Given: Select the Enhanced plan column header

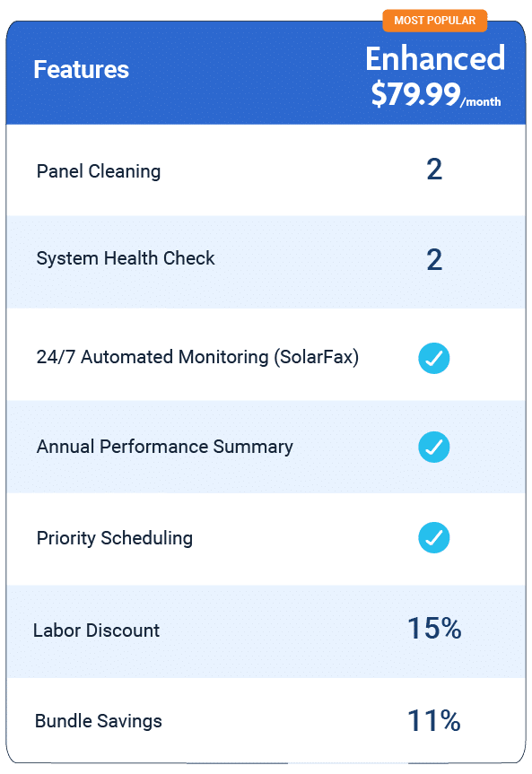Looking at the screenshot, I should pos(435,59).
